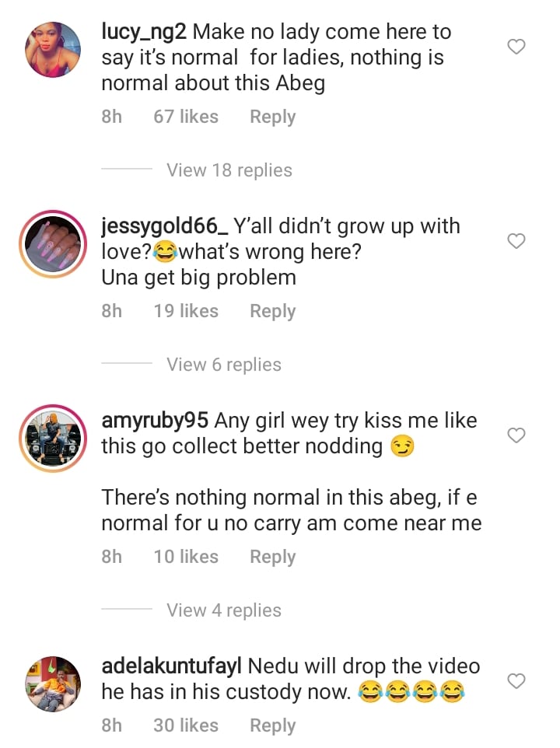Reply to jessygold66_'s comment
This screenshot has width=560, height=748.
[x=272, y=311]
